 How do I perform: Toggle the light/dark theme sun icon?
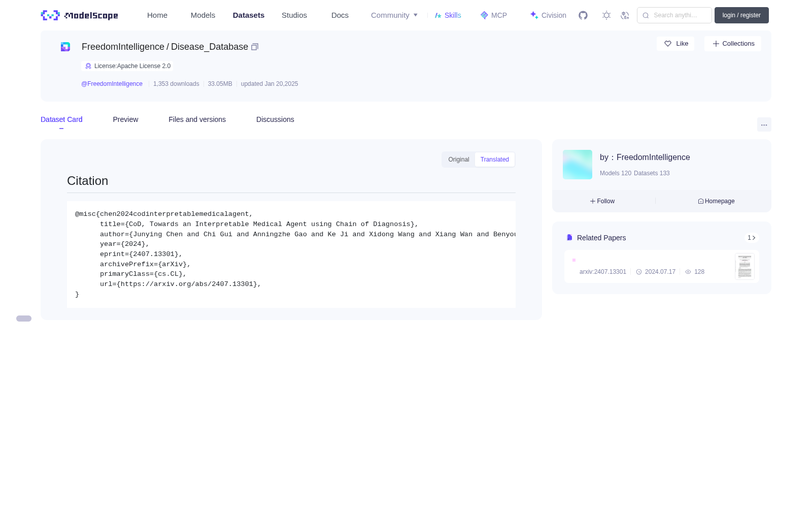606,15
